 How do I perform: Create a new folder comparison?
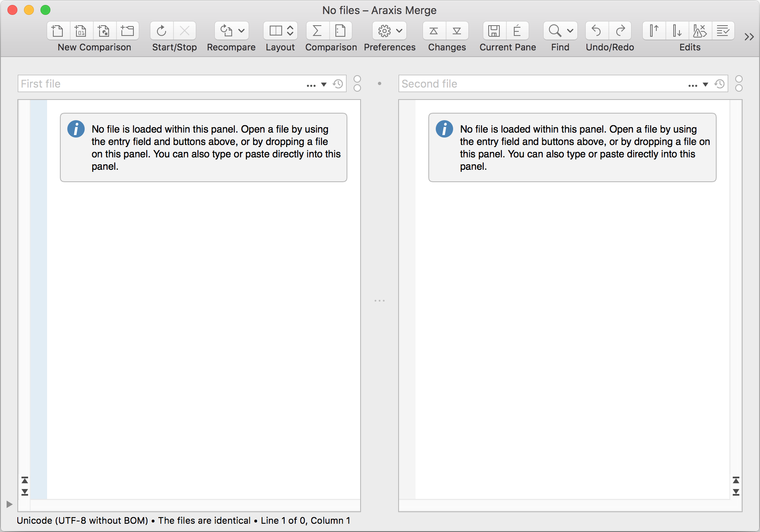click(x=128, y=31)
